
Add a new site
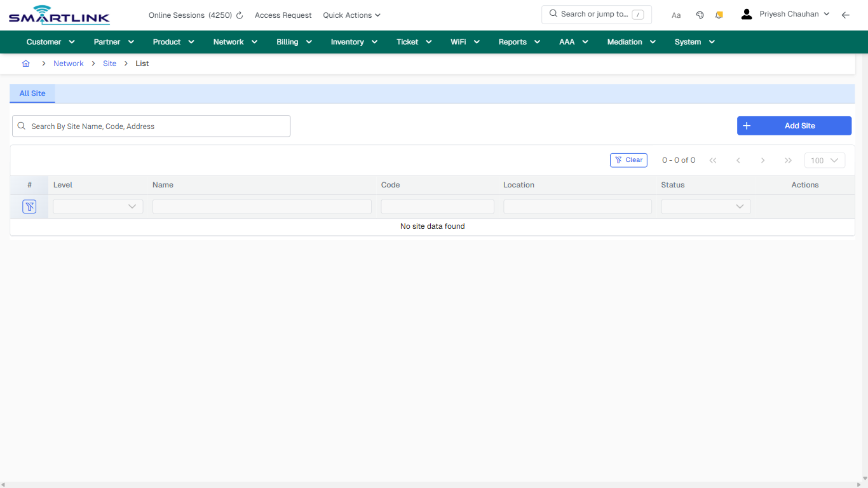794,125
